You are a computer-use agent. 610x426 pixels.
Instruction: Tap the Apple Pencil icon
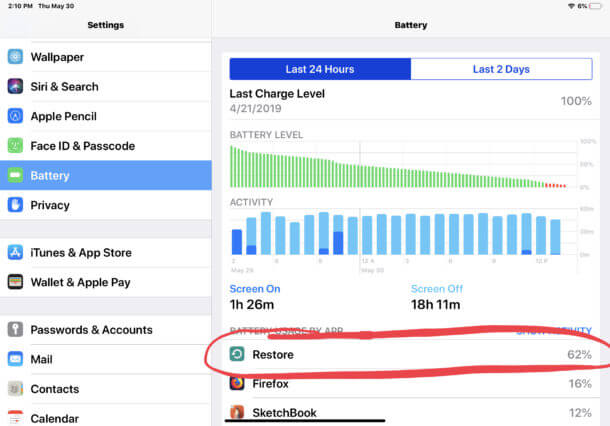pos(15,116)
